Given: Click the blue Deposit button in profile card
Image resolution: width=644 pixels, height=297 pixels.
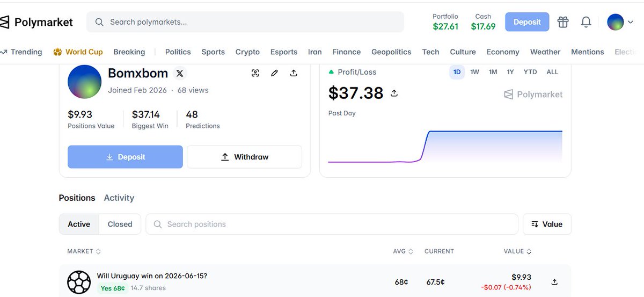Looking at the screenshot, I should pyautogui.click(x=125, y=157).
